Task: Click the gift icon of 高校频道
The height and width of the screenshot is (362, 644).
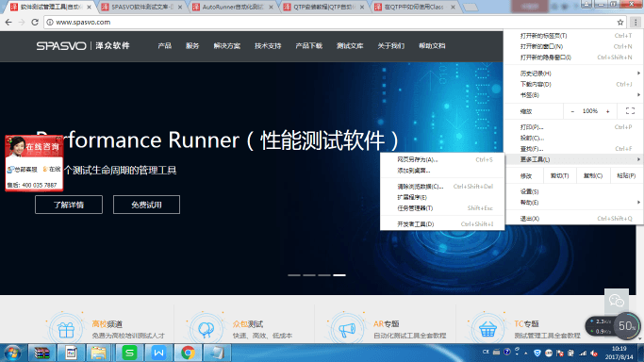Action: point(66,329)
